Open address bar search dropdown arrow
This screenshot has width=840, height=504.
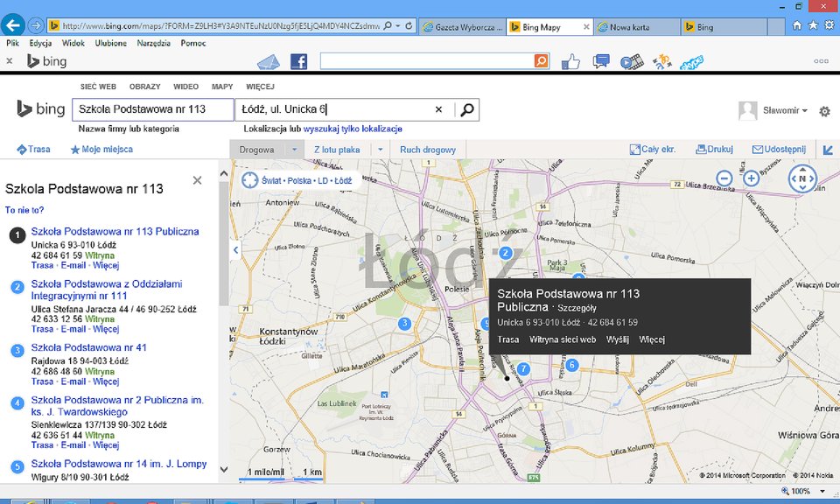tap(398, 25)
